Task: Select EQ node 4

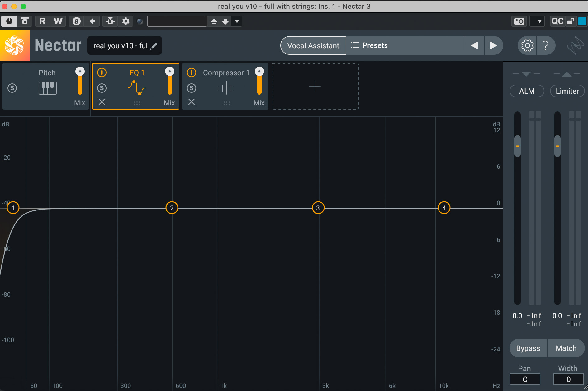Action: click(444, 208)
